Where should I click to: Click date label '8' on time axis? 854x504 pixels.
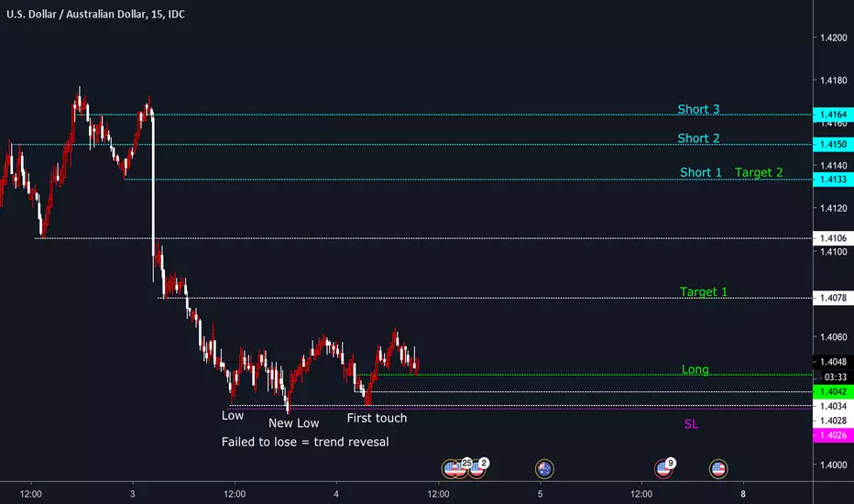[x=743, y=494]
